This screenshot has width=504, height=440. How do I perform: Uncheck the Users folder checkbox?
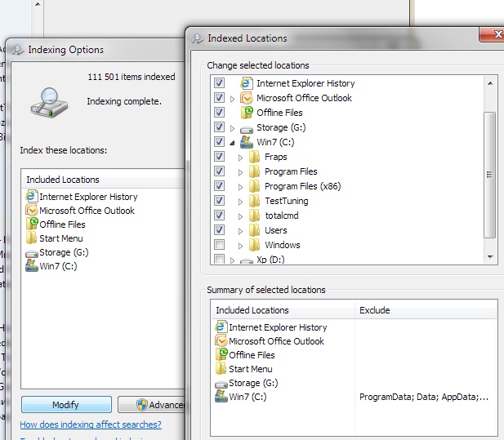pos(219,229)
